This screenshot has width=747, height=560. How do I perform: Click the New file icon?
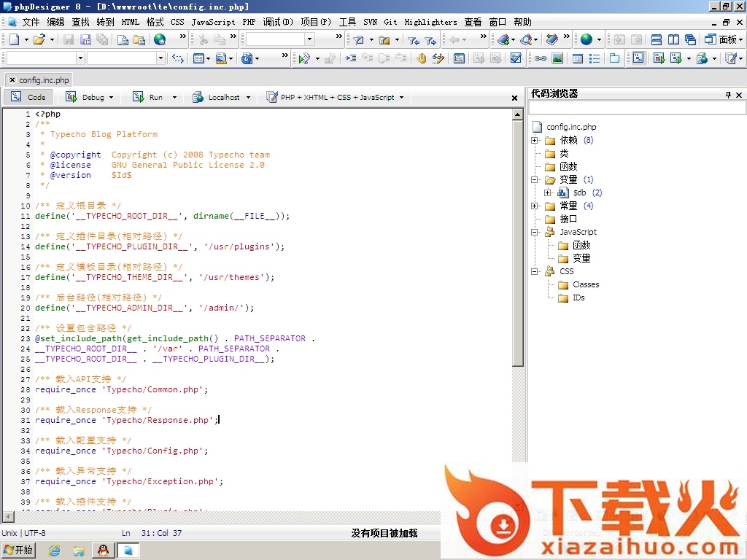(15, 39)
